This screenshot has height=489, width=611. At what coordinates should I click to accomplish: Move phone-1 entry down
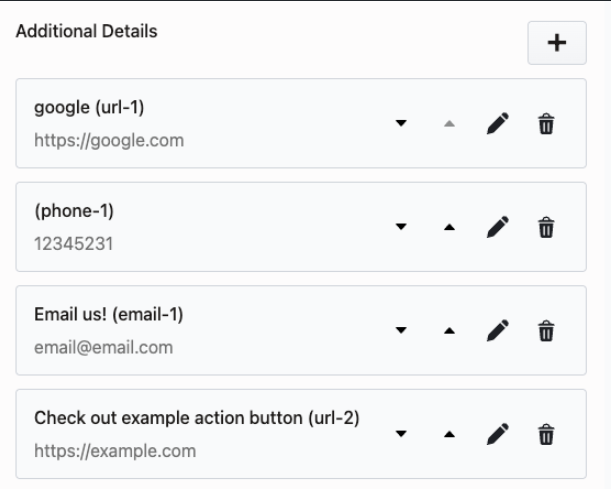click(401, 227)
